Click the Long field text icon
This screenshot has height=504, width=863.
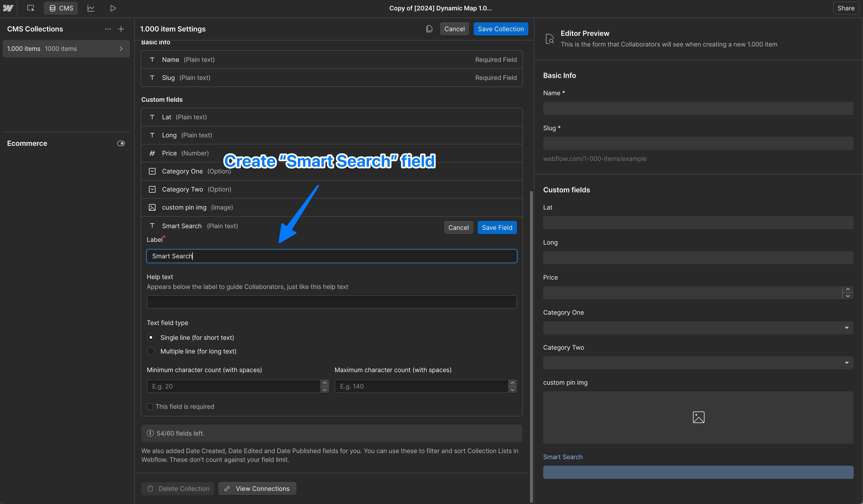pos(152,135)
